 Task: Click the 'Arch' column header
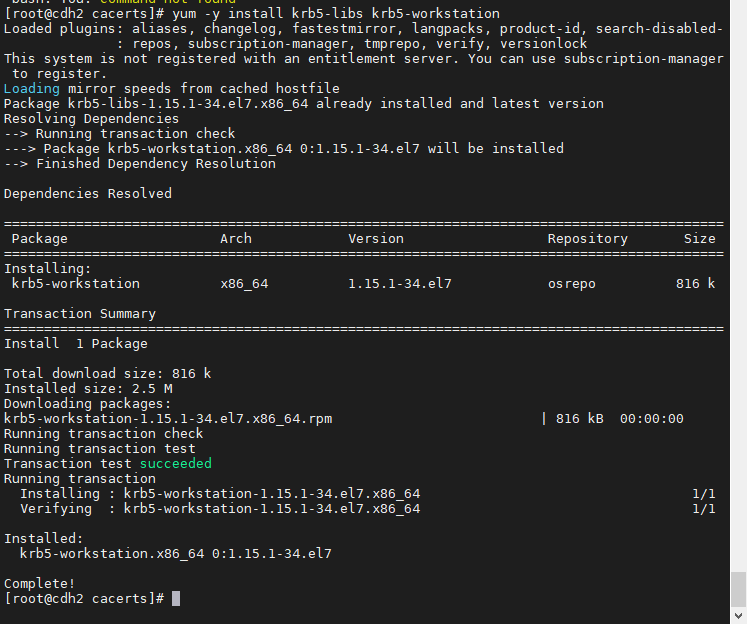click(x=236, y=239)
